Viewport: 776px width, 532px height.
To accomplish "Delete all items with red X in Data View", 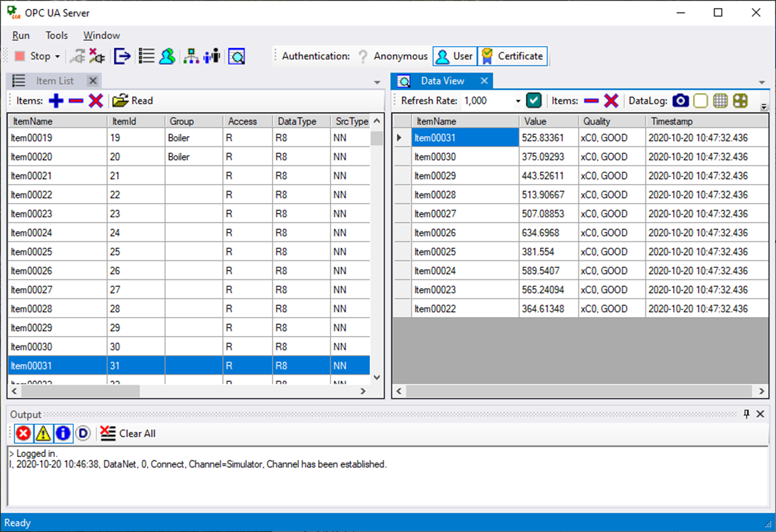I will pos(611,100).
